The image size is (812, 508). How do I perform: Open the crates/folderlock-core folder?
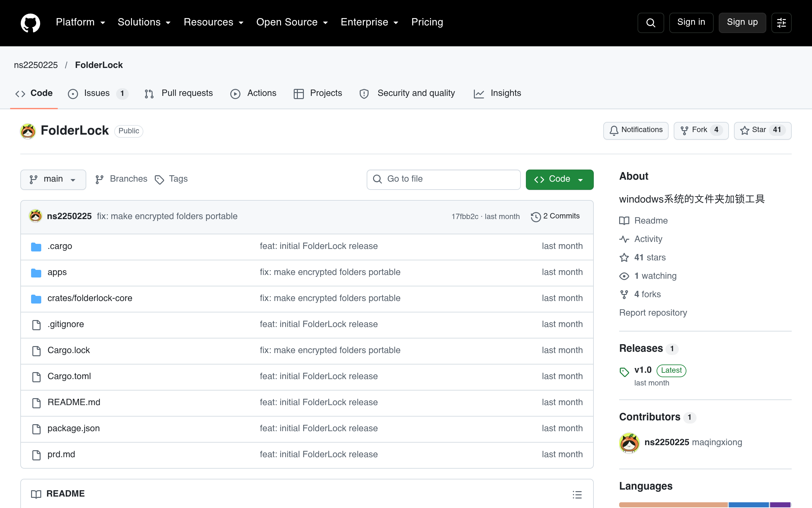90,298
